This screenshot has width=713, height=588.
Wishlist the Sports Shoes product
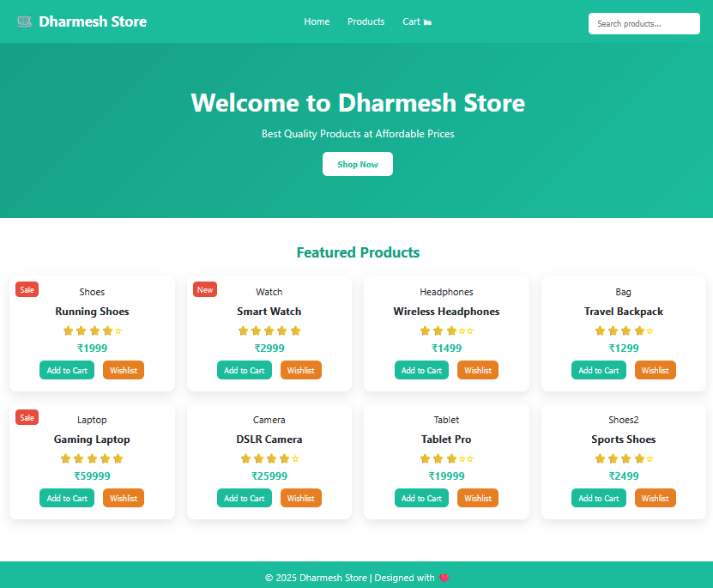(655, 498)
